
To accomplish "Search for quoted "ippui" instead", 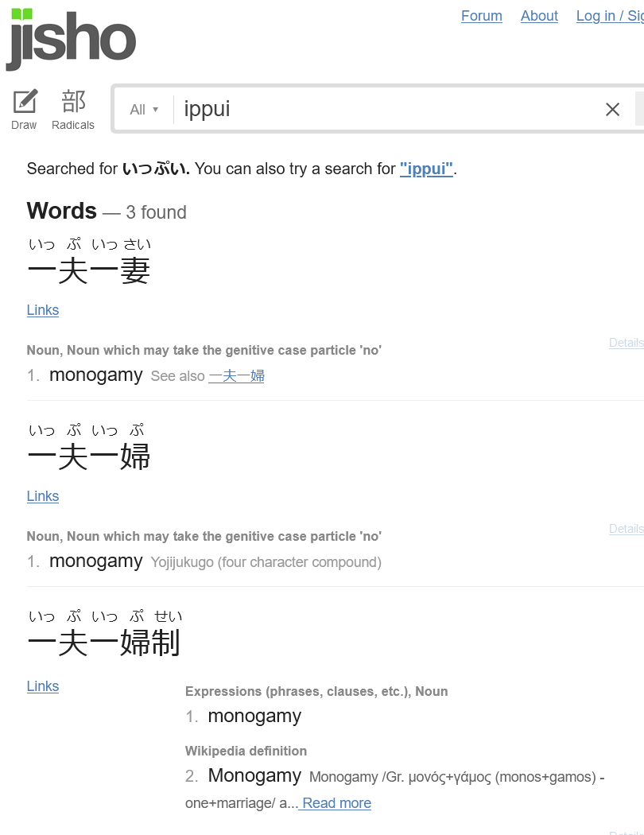I will pos(426,169).
